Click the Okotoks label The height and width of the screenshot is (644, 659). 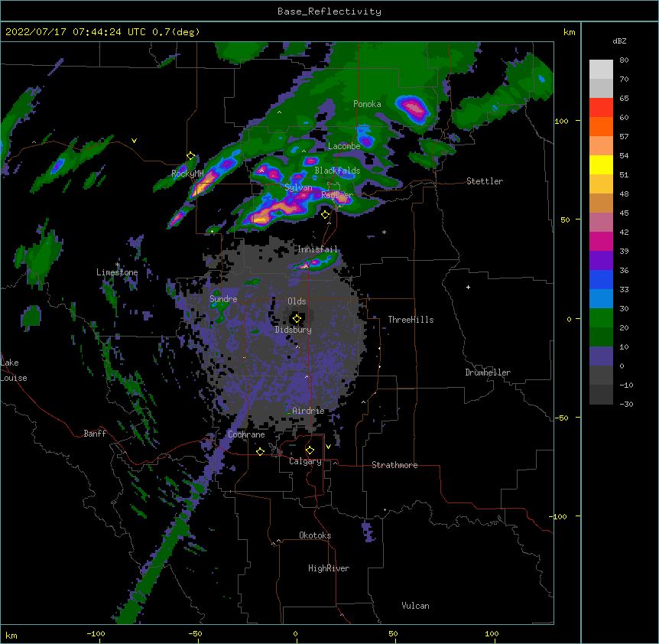[315, 535]
